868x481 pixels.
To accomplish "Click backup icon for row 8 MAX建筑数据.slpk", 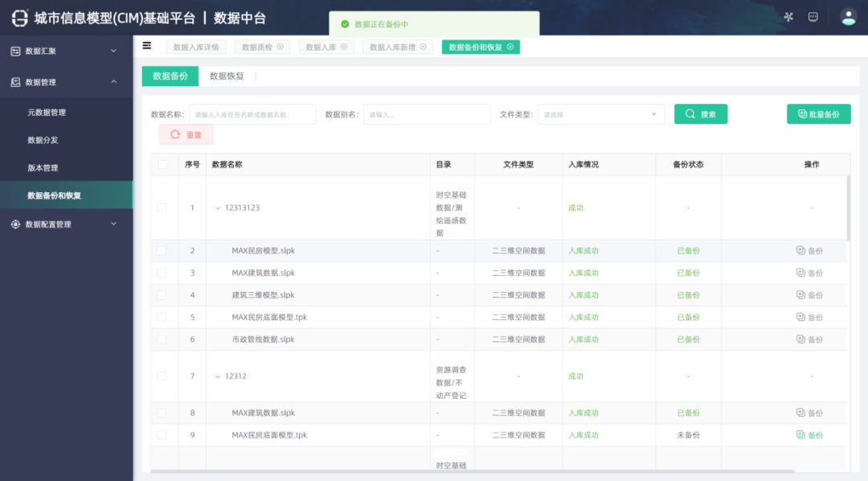I will click(800, 413).
